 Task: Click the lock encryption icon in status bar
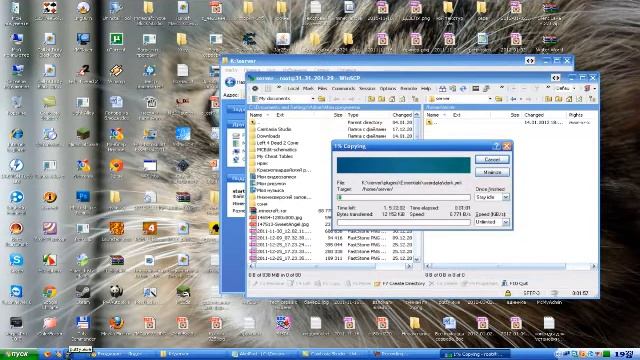pos(508,293)
